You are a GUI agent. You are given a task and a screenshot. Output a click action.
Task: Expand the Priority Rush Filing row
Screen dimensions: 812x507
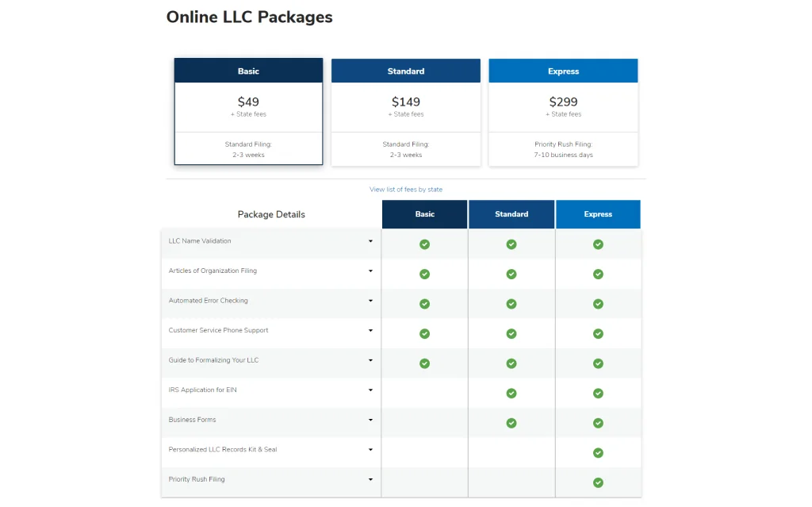pos(370,479)
